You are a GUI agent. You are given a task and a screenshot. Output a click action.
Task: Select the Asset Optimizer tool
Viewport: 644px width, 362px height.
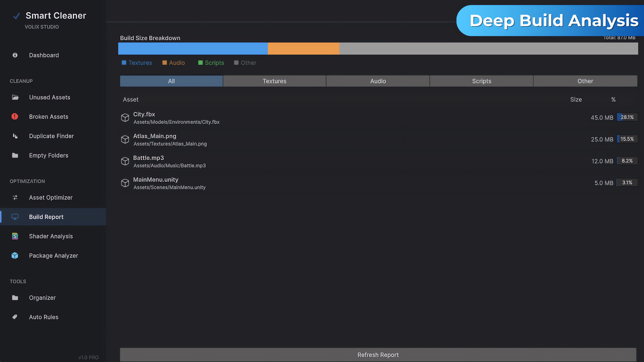click(50, 197)
